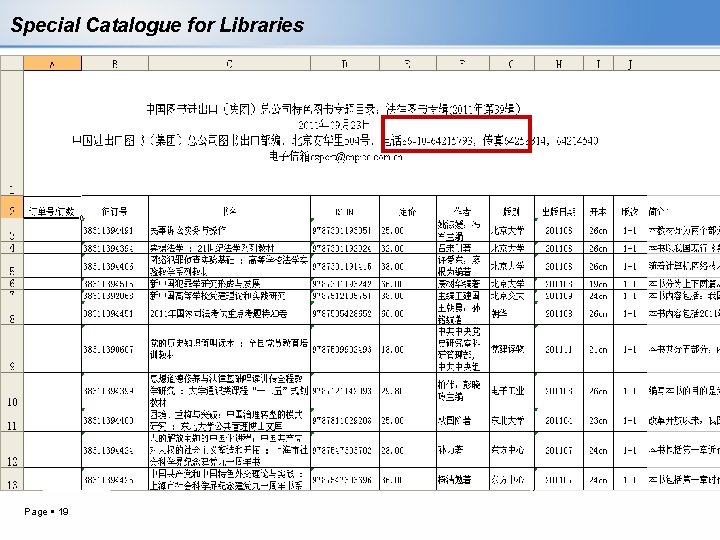The width and height of the screenshot is (720, 540).
Task: Select the 32.00 price cell in row 4
Action: point(408,248)
